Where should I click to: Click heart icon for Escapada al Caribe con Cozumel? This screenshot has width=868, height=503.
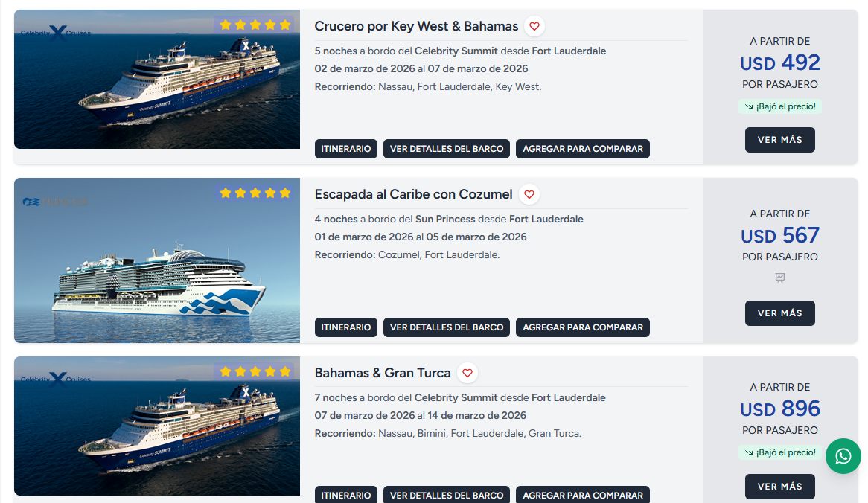tap(529, 194)
